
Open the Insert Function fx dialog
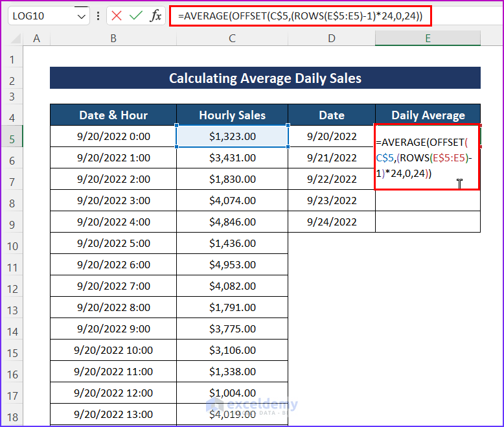(x=155, y=16)
